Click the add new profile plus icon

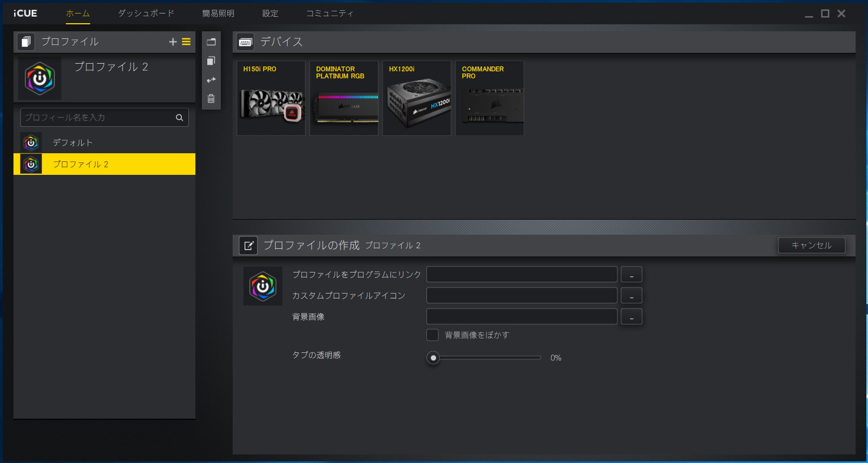(x=173, y=42)
